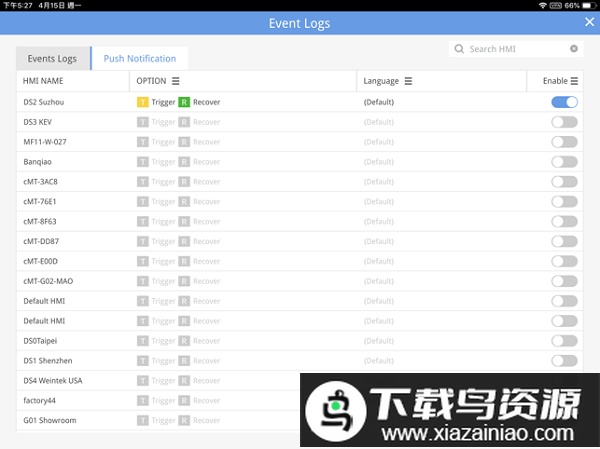Toggle the cMT-DD87 enable switch
The image size is (600, 449).
564,242
